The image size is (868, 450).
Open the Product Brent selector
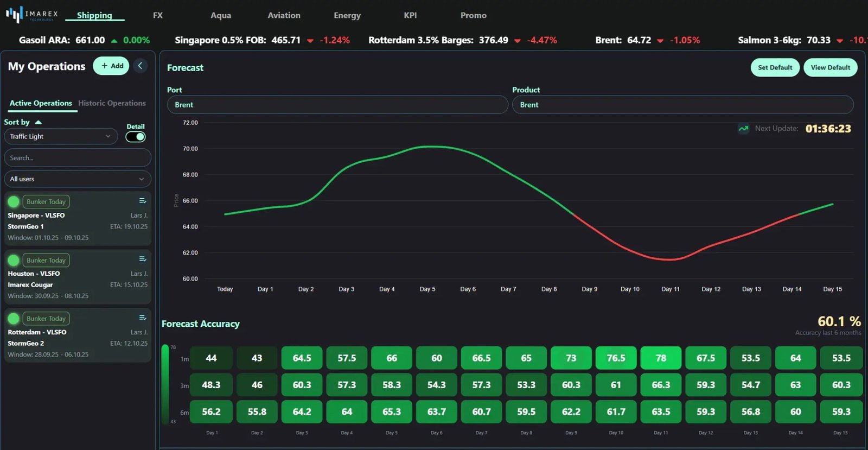(682, 105)
